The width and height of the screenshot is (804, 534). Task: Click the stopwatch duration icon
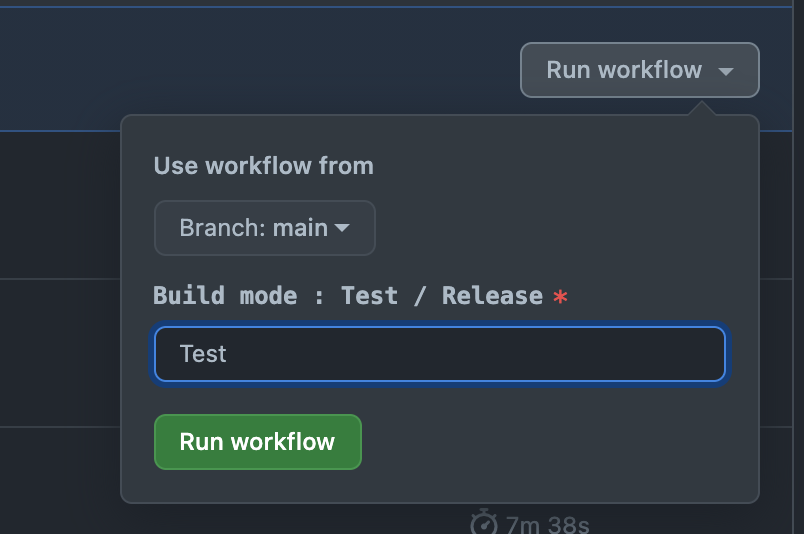coord(484,522)
